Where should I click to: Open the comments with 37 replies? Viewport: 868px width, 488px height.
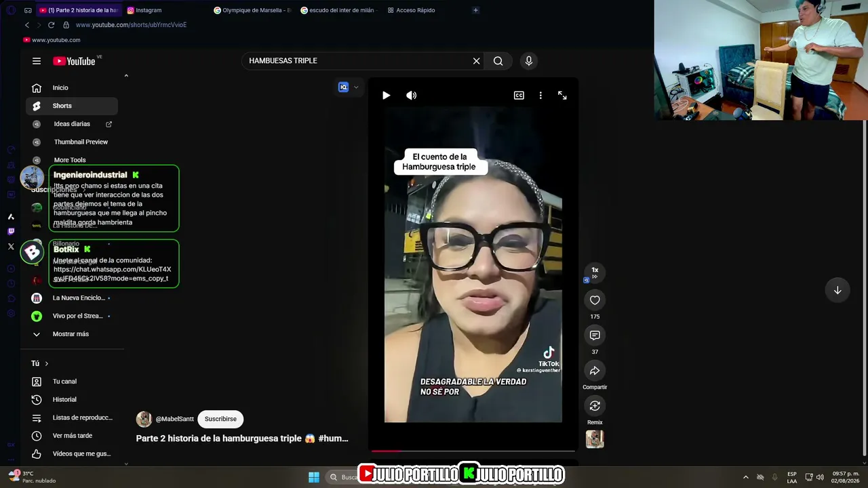595,335
